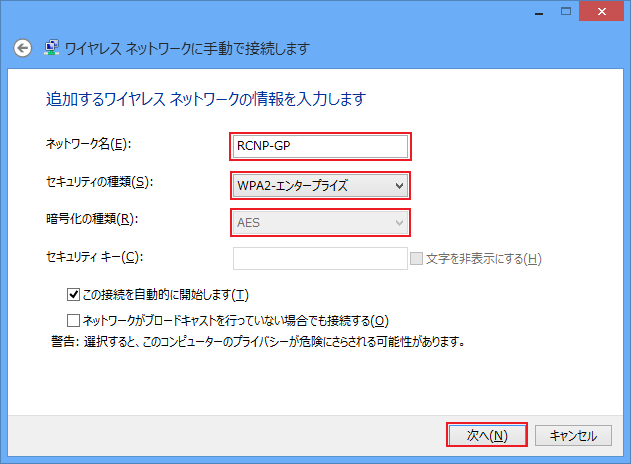
Task: Click the privacy warning text starting with 警告
Action: (x=258, y=341)
